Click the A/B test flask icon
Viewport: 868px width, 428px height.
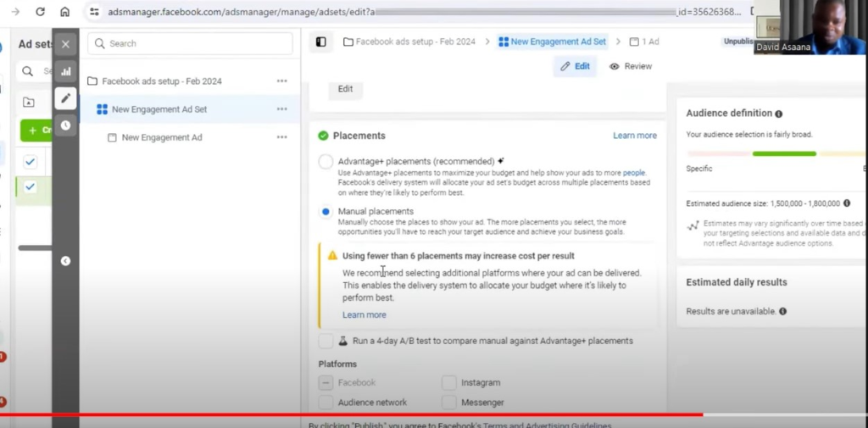342,341
